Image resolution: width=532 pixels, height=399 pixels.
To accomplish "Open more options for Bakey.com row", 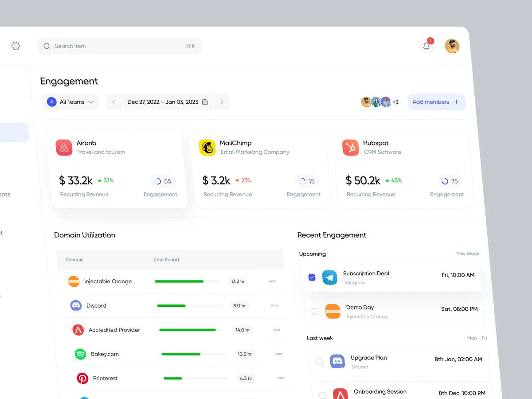I will [279, 354].
